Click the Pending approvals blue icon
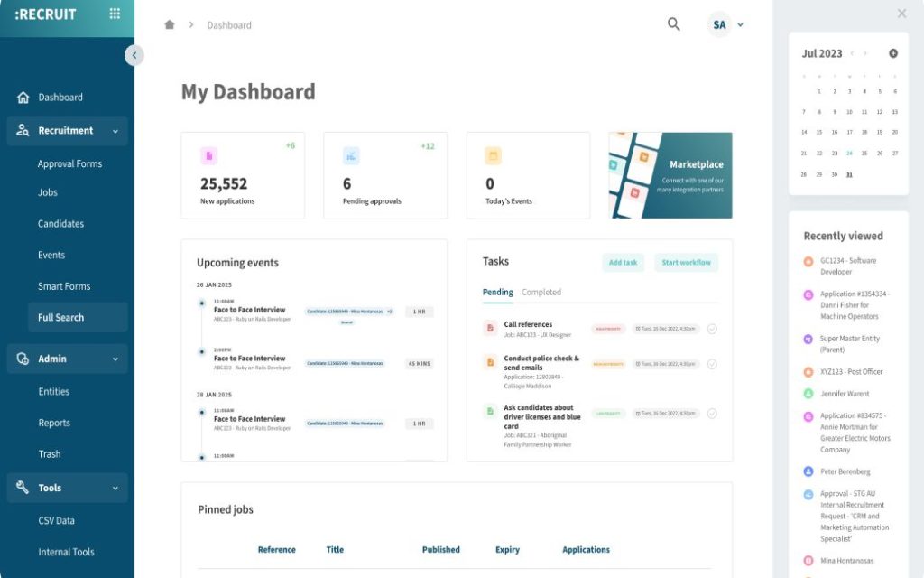This screenshot has width=924, height=578. [351, 156]
